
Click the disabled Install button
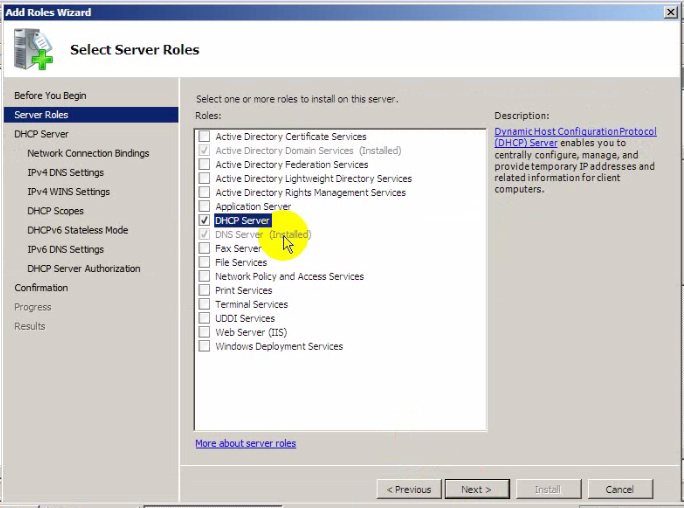click(548, 489)
